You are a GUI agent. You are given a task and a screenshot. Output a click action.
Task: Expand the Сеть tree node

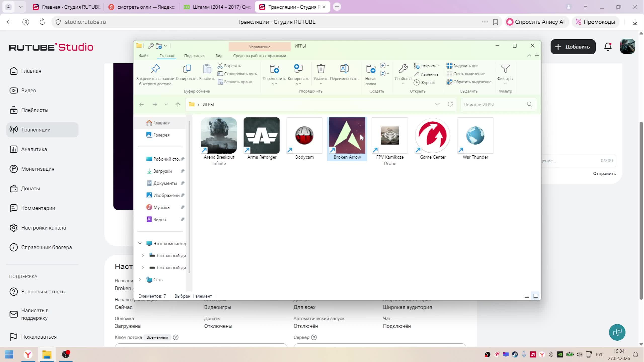coord(140,280)
